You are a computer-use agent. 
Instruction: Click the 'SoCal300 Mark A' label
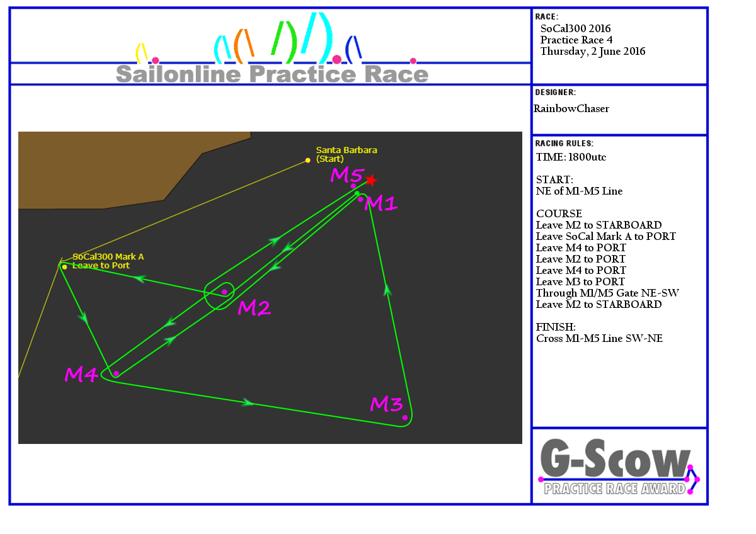tap(108, 257)
